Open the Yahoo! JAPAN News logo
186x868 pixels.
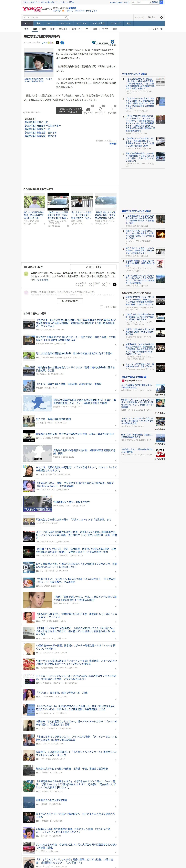[x=37, y=9]
